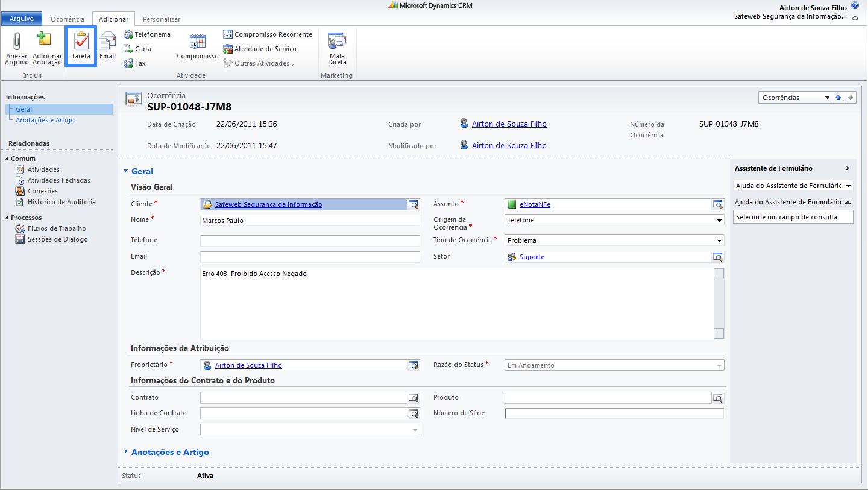Screen dimensions: 868x490
Task: Select the Adicionar ribbon tab
Action: pyautogui.click(x=113, y=19)
